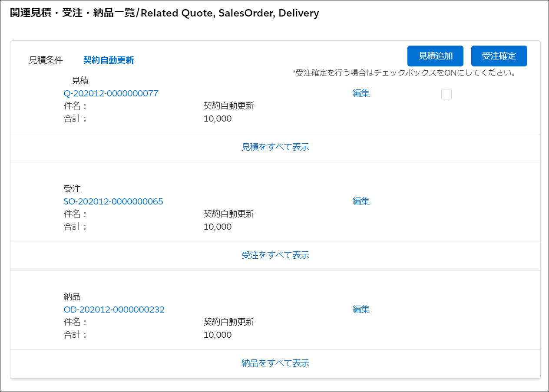Click 受注をすべて表示 to show all orders
This screenshot has height=392, width=549.
point(274,255)
